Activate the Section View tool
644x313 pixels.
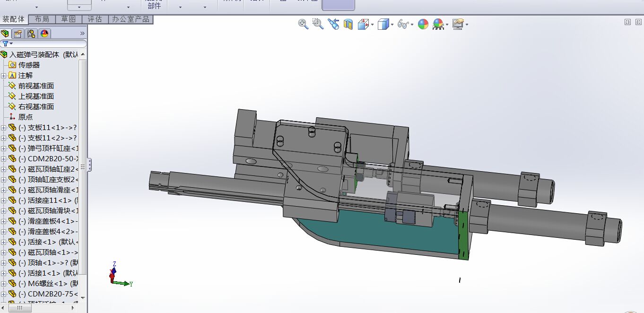pos(348,24)
